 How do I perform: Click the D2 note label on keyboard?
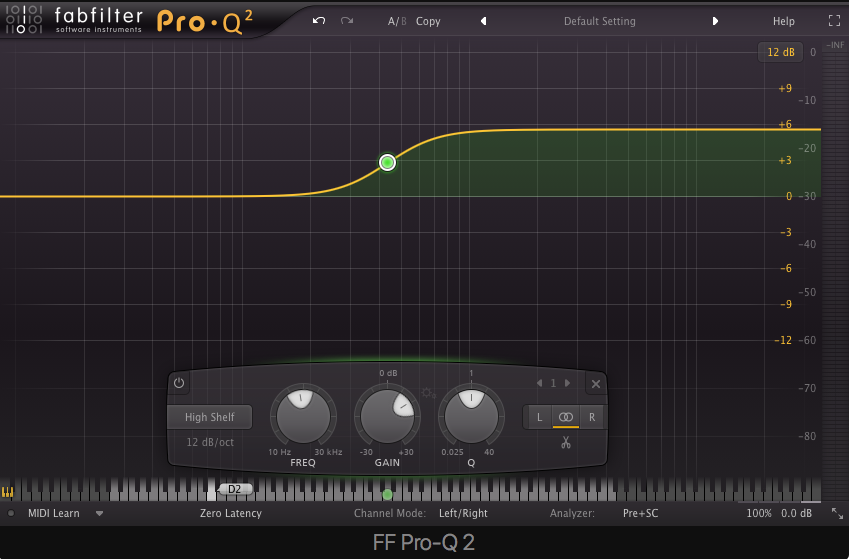point(234,489)
